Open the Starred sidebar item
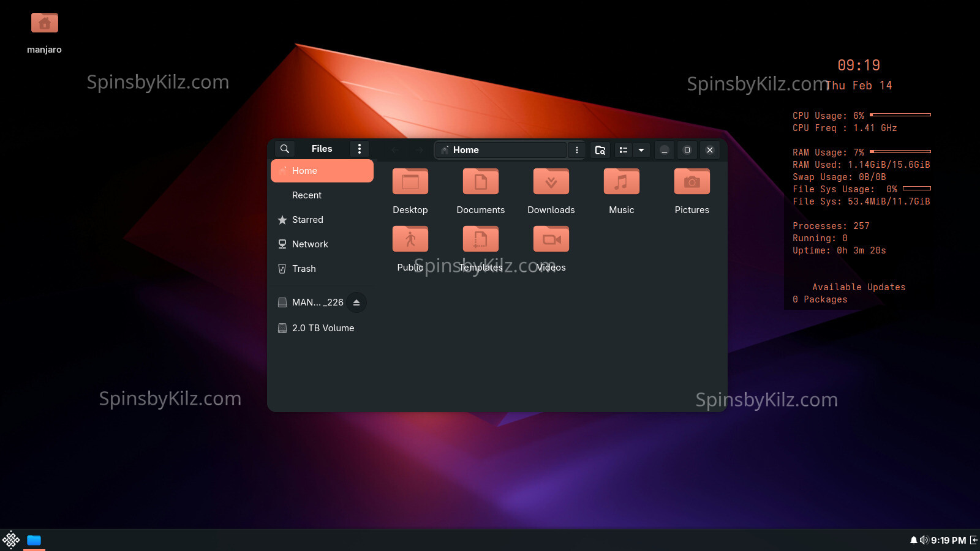Screen dimensions: 980x551 [x=307, y=220]
